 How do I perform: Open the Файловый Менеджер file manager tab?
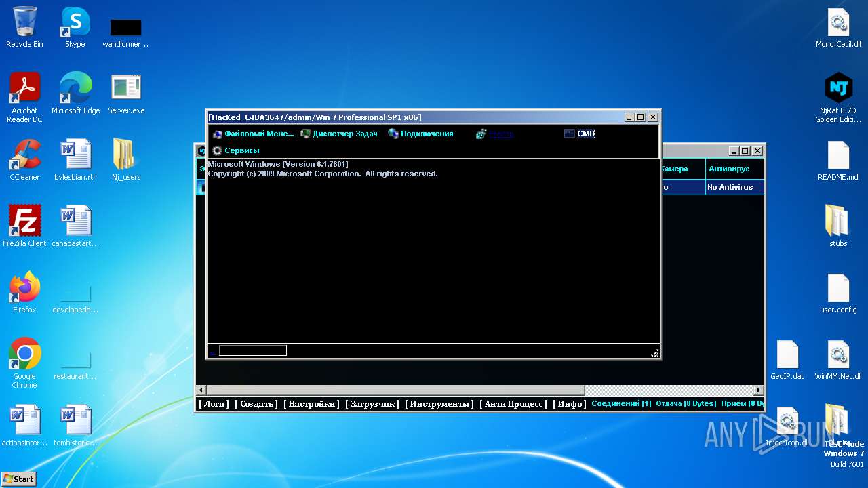pos(254,134)
